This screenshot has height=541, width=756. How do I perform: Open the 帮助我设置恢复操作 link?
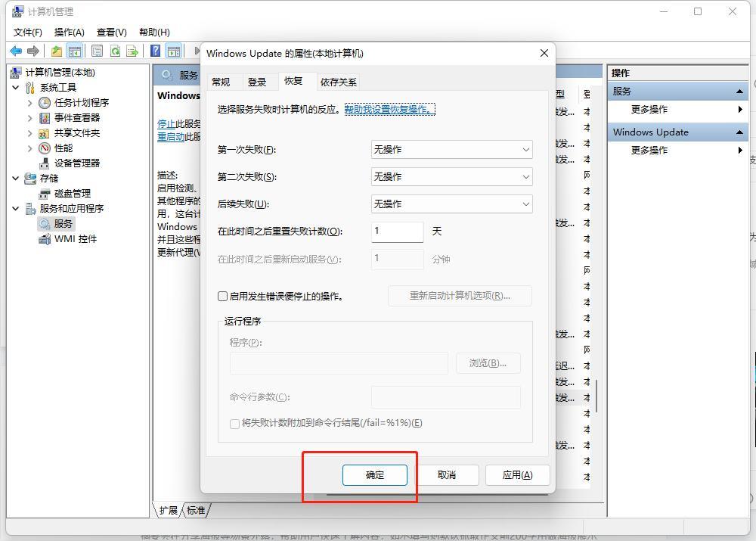[x=389, y=110]
